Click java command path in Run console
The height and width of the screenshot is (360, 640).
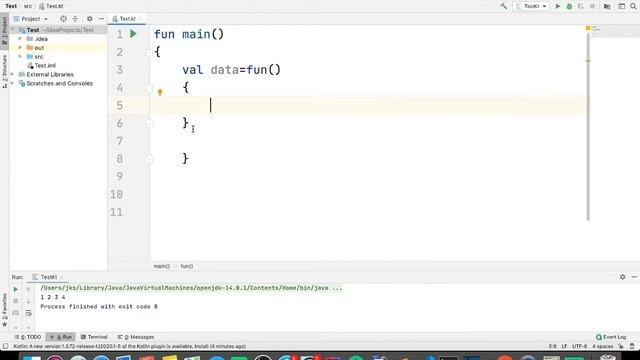(x=191, y=288)
